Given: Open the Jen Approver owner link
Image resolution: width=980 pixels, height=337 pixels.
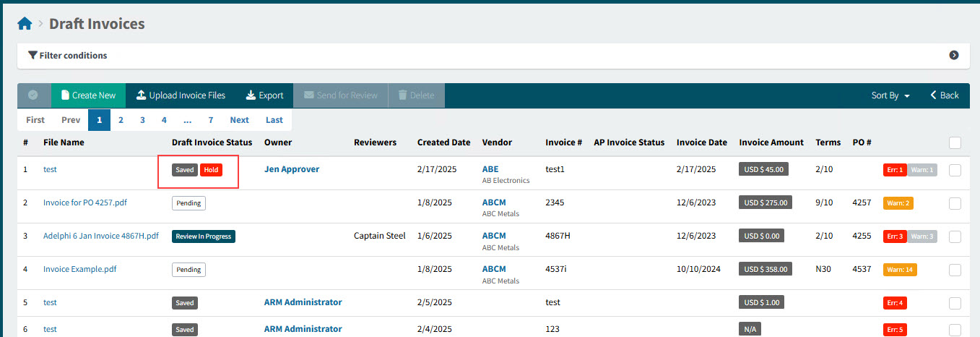Looking at the screenshot, I should (291, 169).
